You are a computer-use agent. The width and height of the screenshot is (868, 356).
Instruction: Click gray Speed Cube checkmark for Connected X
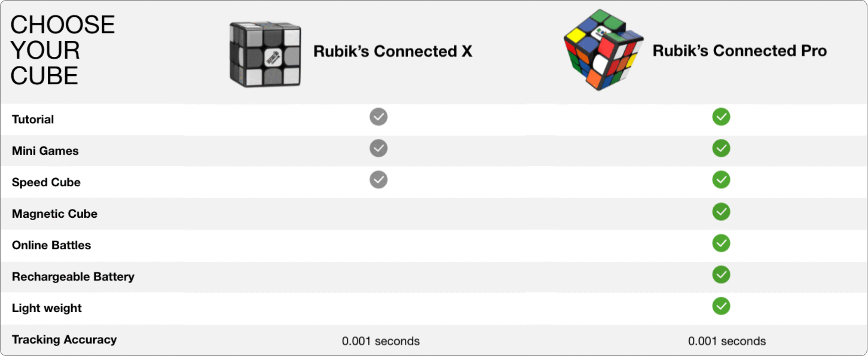[378, 179]
